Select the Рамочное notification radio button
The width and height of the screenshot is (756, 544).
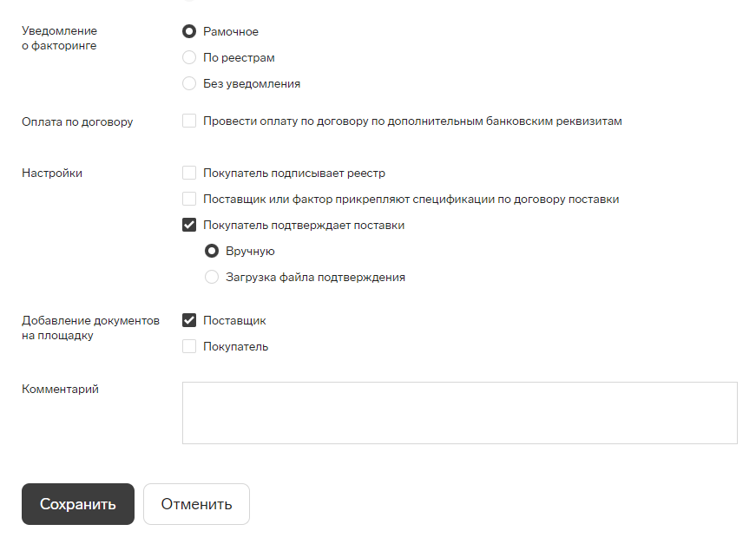coord(189,31)
